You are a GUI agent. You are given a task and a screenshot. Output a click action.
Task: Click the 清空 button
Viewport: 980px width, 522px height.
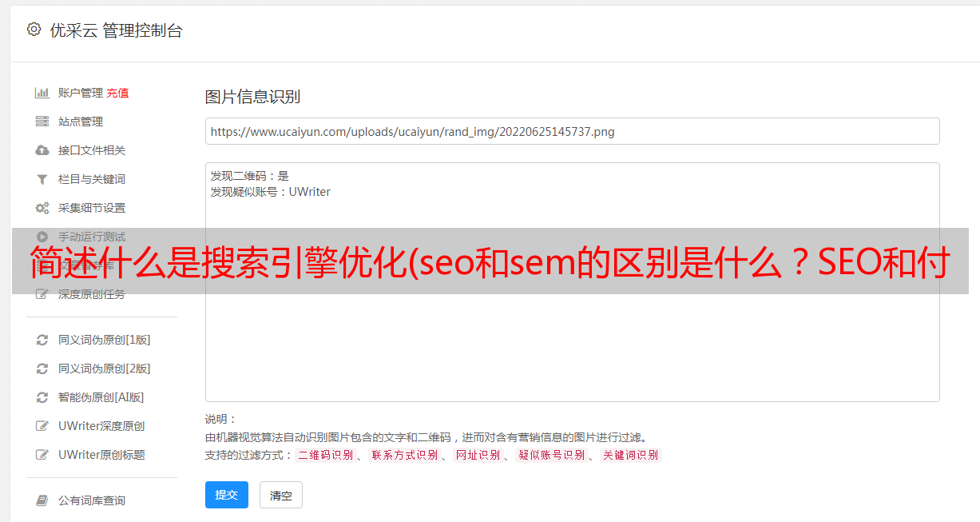click(281, 495)
